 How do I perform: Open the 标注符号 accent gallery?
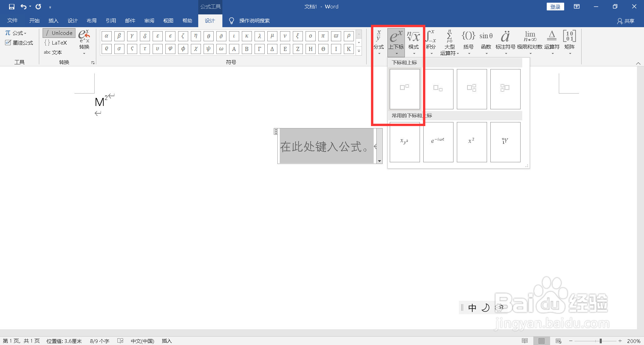(x=505, y=42)
